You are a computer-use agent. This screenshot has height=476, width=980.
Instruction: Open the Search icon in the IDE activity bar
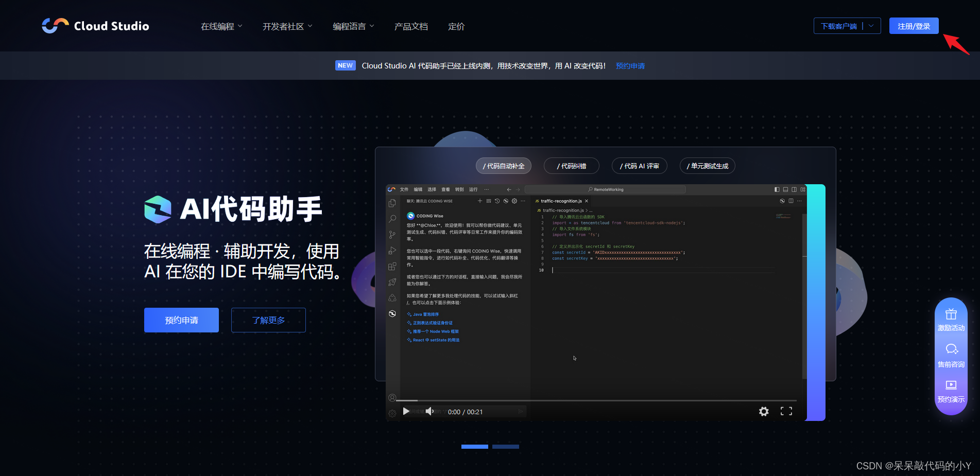click(392, 219)
